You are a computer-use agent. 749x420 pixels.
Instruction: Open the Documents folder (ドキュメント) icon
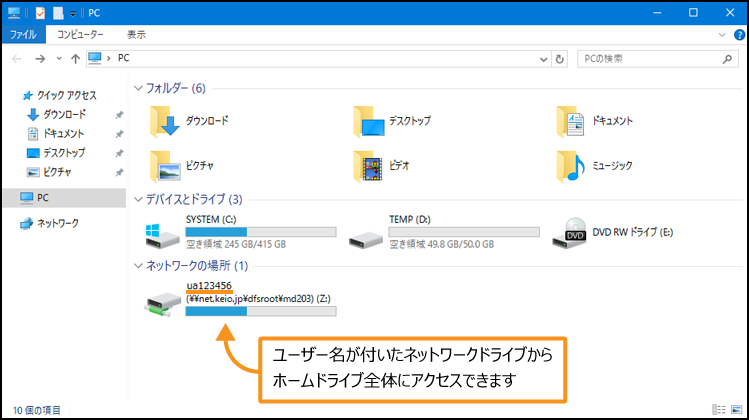[x=573, y=121]
